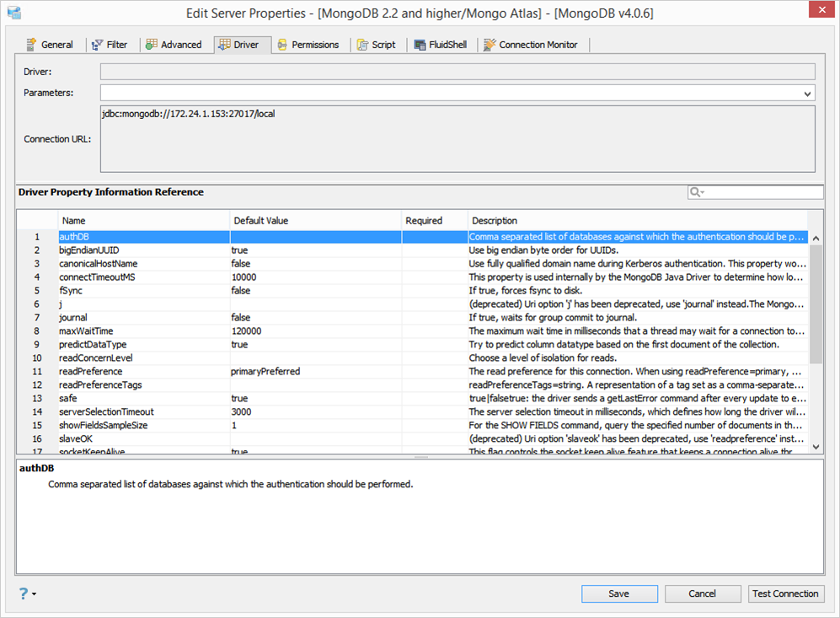
Task: Open the search options dropdown arrow
Action: (703, 192)
